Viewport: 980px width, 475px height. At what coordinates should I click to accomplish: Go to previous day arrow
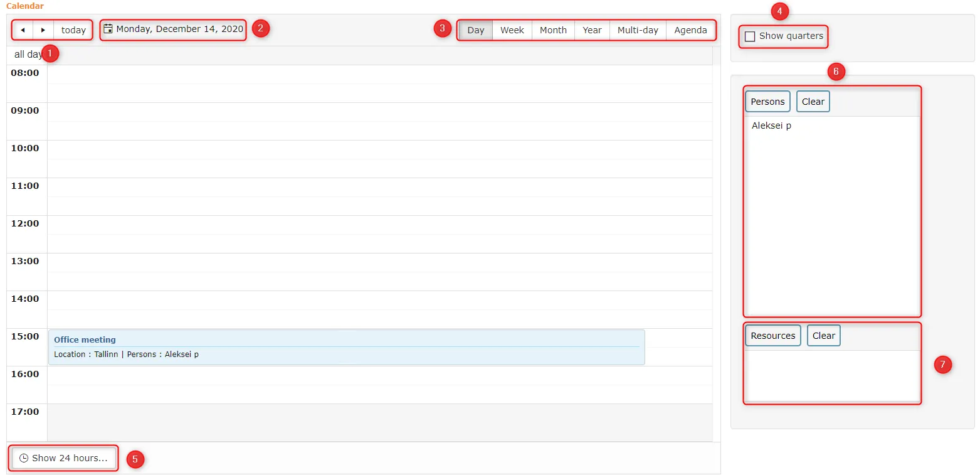click(23, 30)
